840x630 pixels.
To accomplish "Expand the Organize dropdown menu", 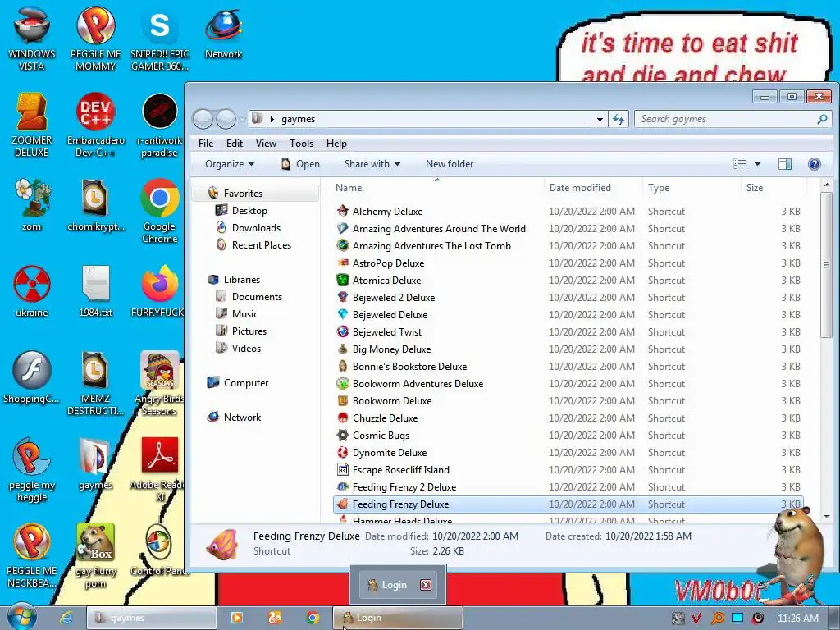I will pyautogui.click(x=230, y=164).
